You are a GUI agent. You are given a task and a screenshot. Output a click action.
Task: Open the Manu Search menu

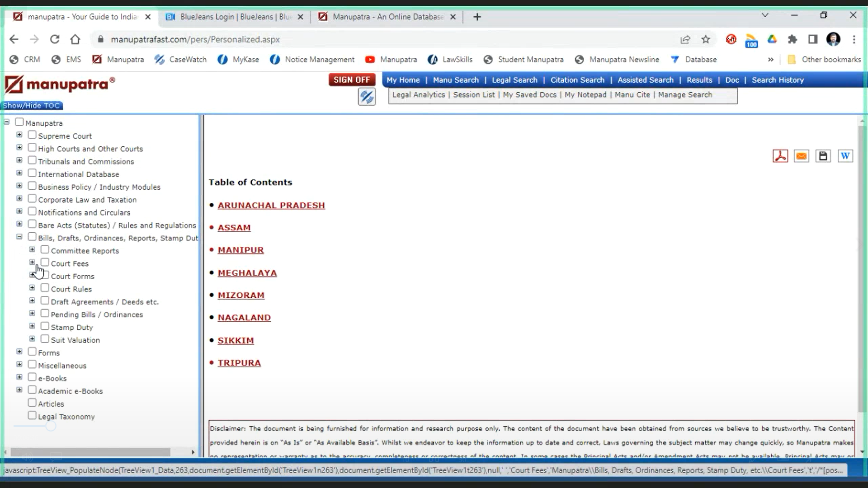tap(455, 80)
